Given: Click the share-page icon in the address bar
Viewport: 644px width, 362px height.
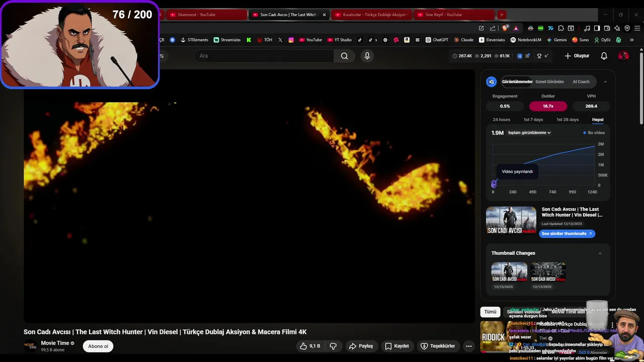Looking at the screenshot, I should click(493, 28).
